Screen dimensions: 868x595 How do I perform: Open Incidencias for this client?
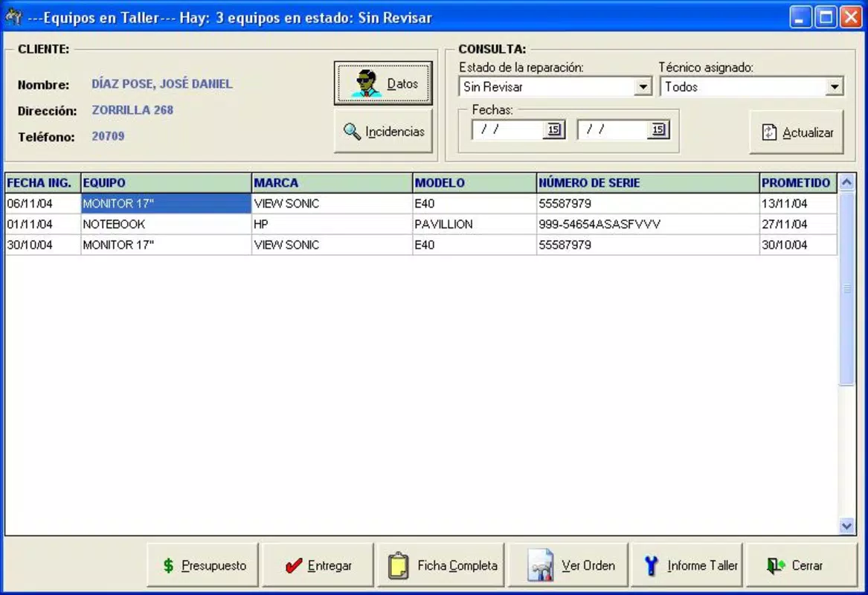383,131
